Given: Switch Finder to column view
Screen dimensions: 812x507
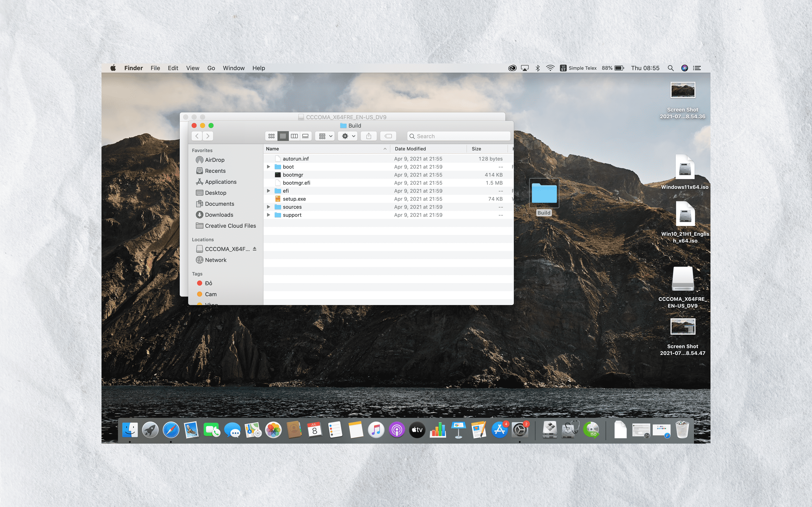Looking at the screenshot, I should (294, 136).
